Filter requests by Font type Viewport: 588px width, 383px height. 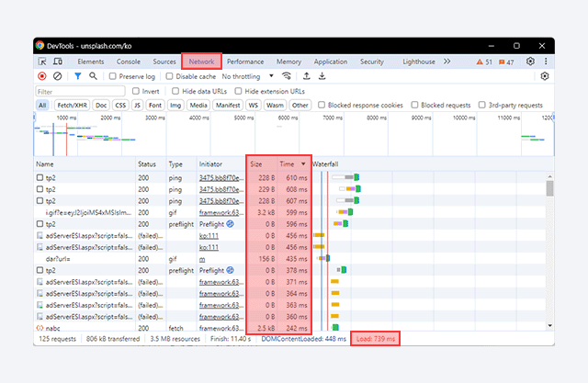point(155,105)
